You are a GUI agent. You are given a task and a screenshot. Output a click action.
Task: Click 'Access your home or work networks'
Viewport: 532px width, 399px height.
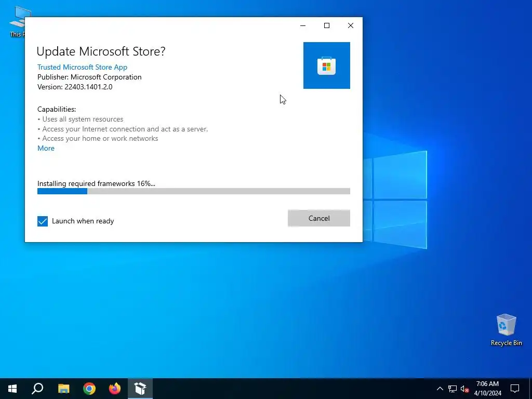click(98, 138)
